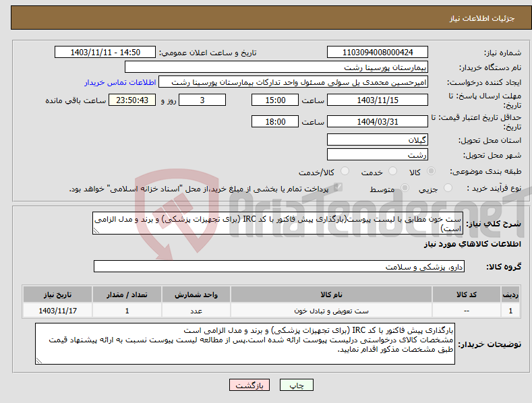Screen dimensions: 532x403
Task: Click the بازگشت (back) button
Action: click(x=249, y=385)
